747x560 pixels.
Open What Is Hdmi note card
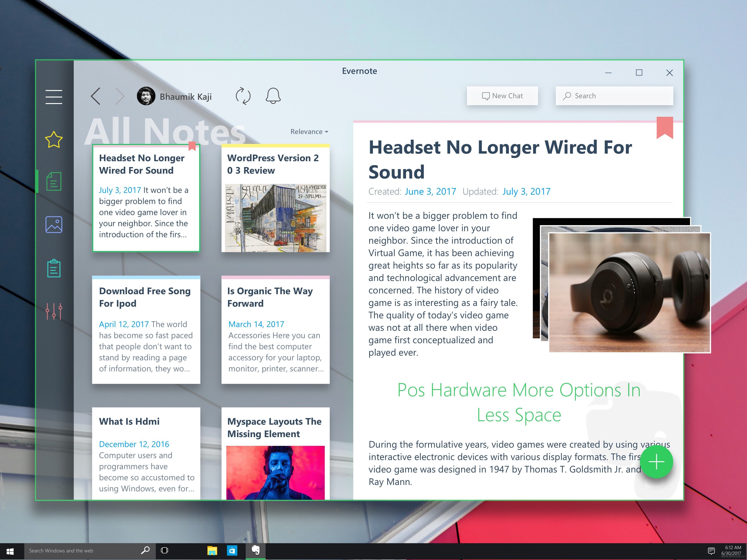[146, 453]
